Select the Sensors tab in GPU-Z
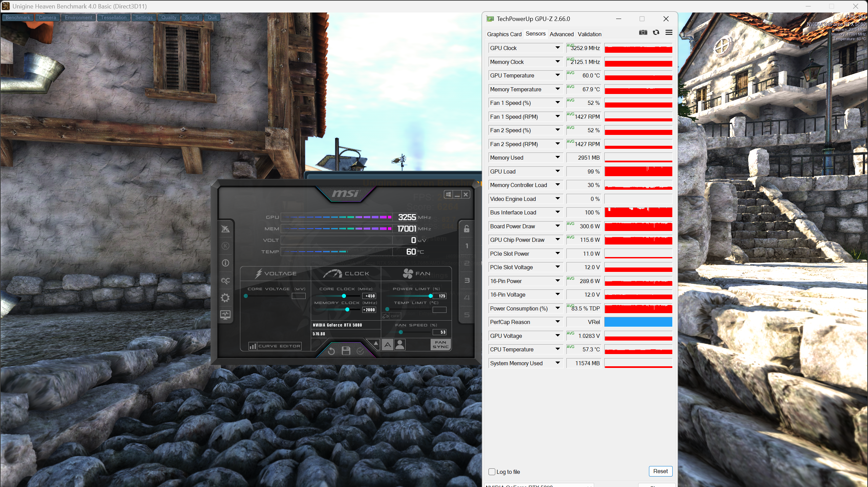This screenshot has height=487, width=868. pos(536,34)
